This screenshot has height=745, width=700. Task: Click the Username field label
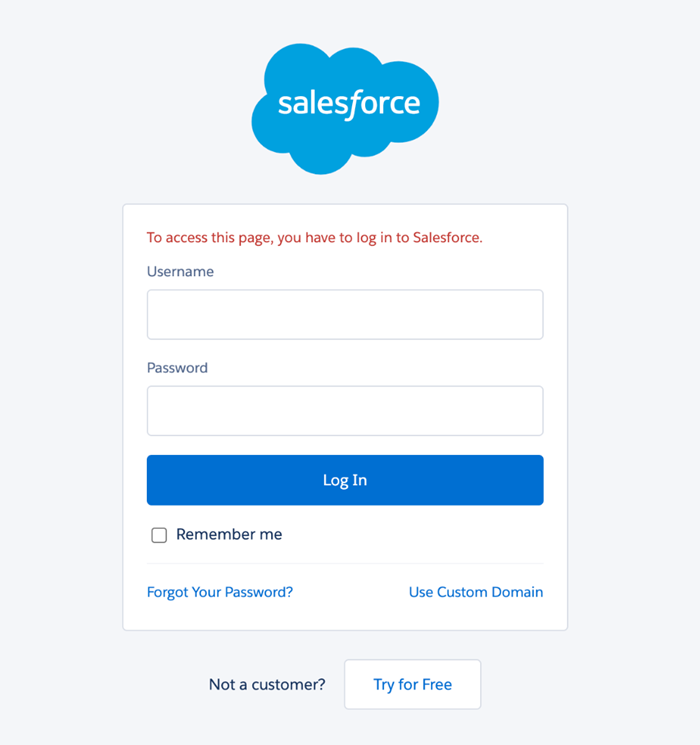180,272
